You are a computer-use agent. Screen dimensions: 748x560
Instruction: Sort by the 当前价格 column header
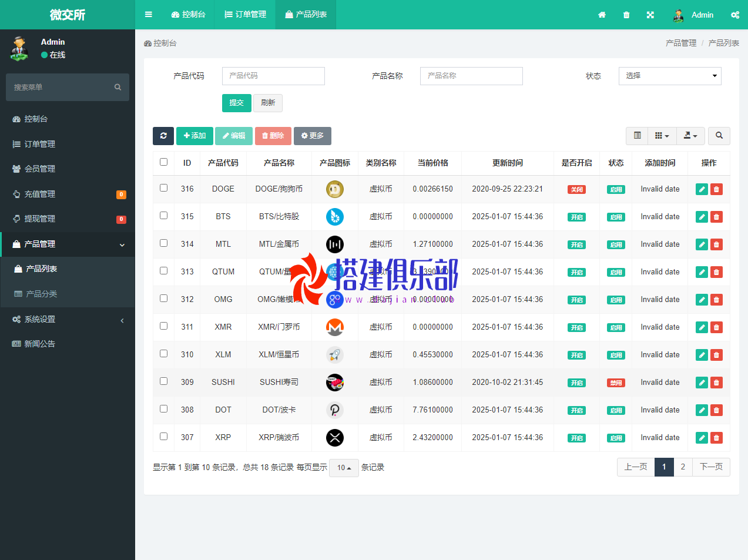click(x=433, y=163)
